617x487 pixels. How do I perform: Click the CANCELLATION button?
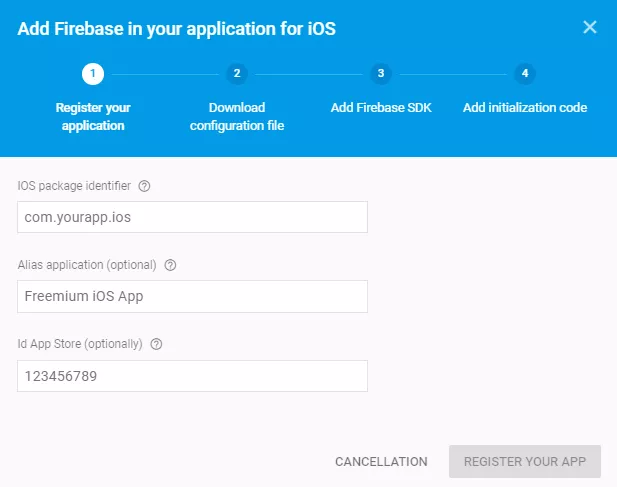coord(381,461)
